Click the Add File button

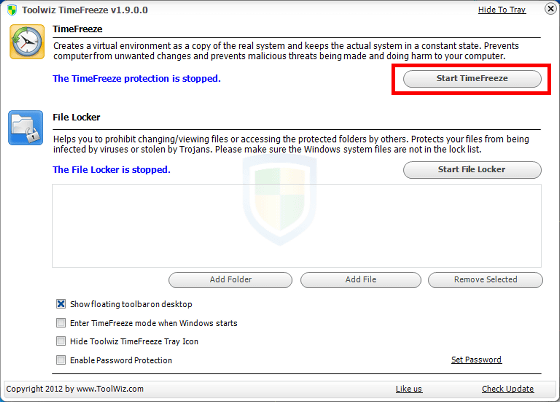click(x=361, y=280)
